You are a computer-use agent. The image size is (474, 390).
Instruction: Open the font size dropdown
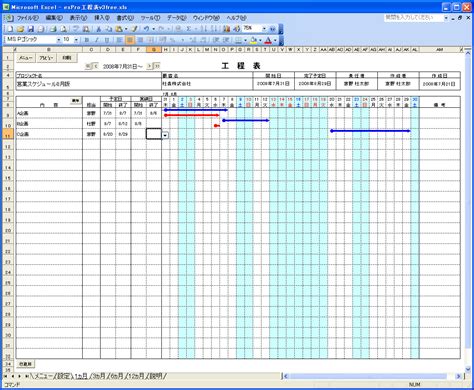tap(76, 40)
